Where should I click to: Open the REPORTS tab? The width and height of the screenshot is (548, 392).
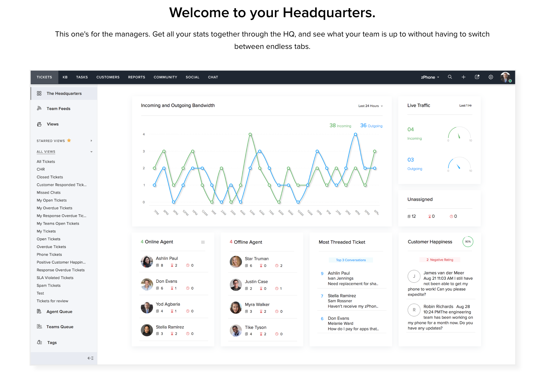[x=137, y=77]
